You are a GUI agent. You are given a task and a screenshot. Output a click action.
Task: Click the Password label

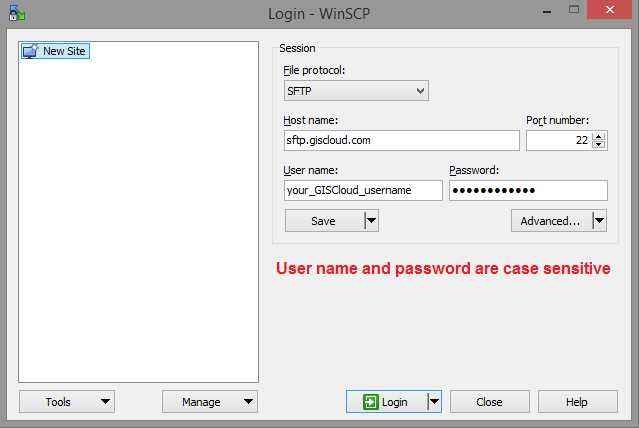(474, 170)
